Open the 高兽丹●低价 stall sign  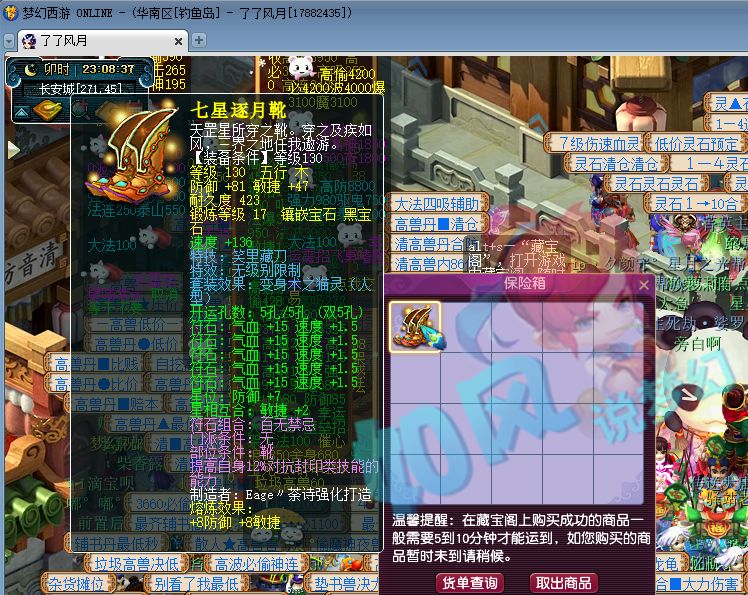tap(135, 344)
